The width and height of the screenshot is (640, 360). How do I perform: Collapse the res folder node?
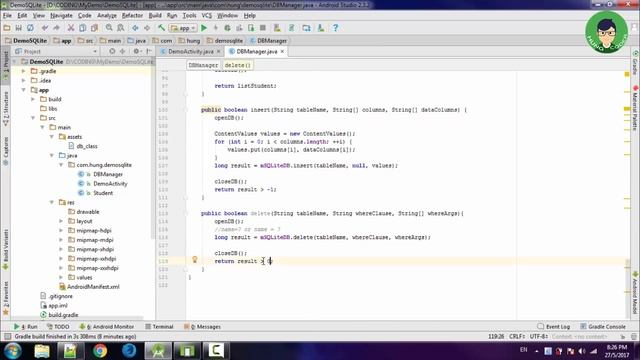pyautogui.click(x=52, y=202)
